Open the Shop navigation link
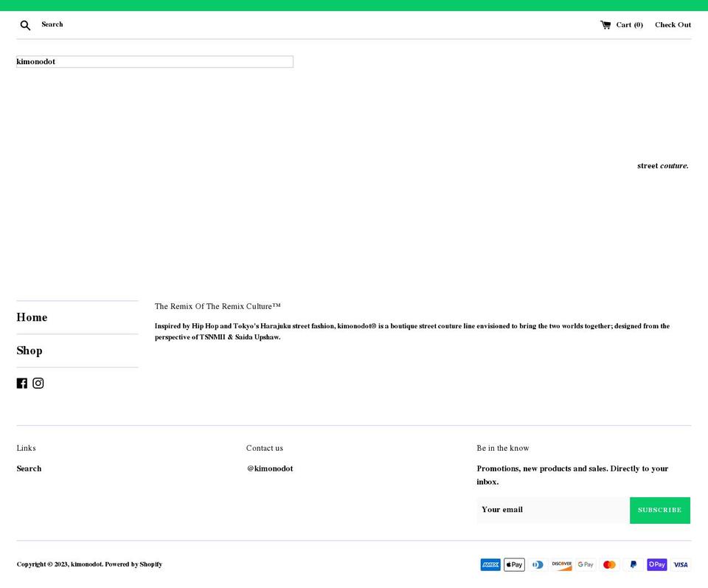 click(x=29, y=350)
